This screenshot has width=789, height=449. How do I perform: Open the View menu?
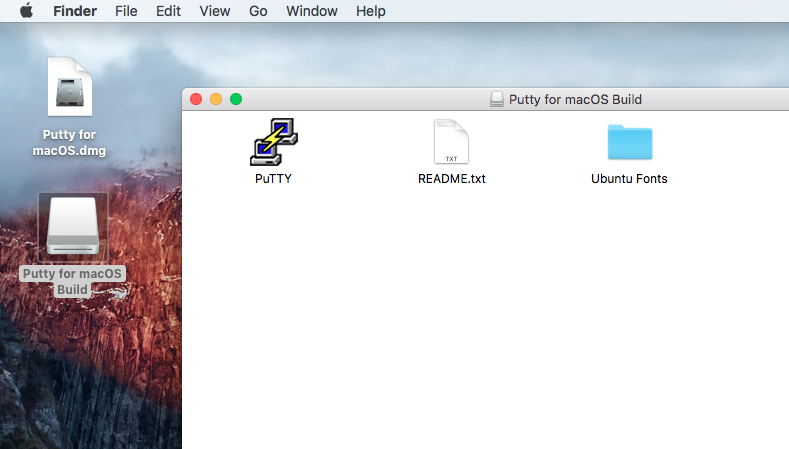[x=214, y=11]
